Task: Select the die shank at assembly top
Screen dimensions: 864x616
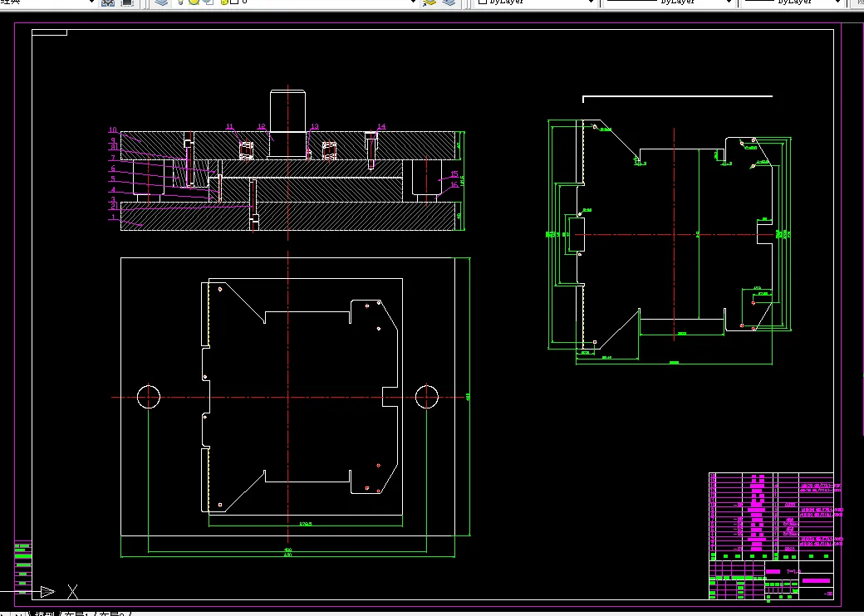Action: (287, 110)
